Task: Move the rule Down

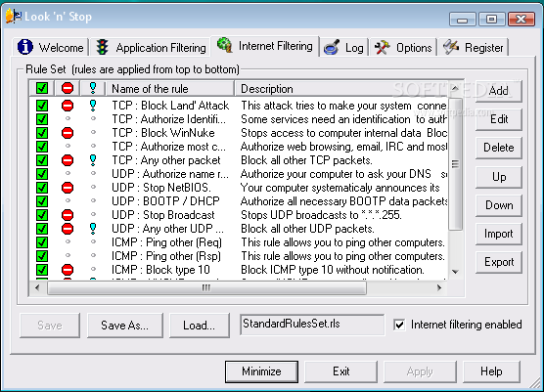Action: [499, 205]
